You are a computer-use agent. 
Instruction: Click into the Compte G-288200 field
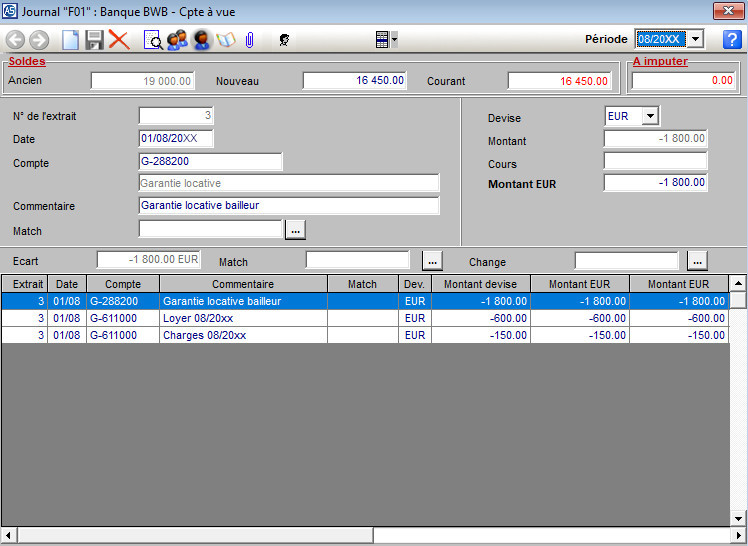pyautogui.click(x=211, y=162)
